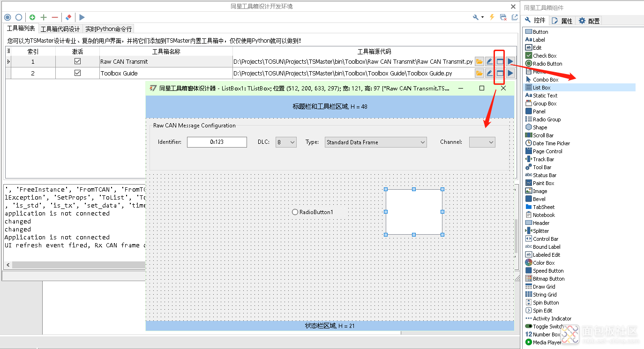This screenshot has width=644, height=349.
Task: Click the Raw CAN Transmit name cell
Action: (166, 61)
